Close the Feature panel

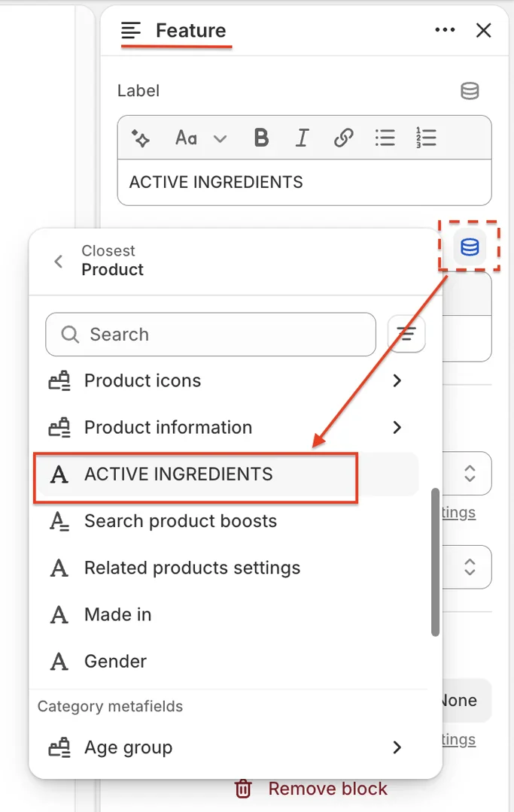pyautogui.click(x=484, y=30)
